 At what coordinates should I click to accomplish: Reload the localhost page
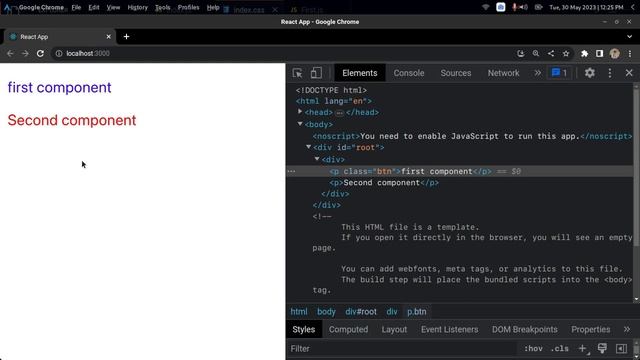40,53
